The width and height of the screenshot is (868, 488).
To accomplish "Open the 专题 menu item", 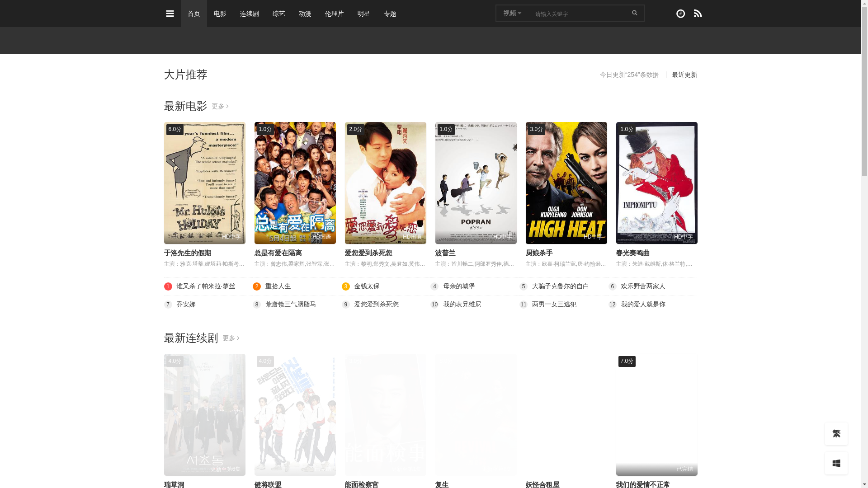I will [x=390, y=14].
